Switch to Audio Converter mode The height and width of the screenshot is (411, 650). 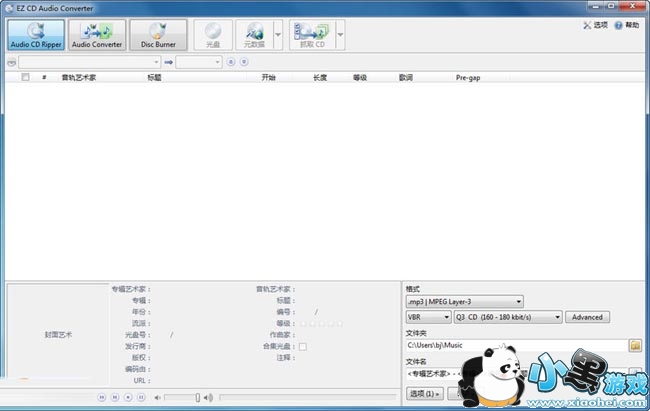tap(97, 35)
